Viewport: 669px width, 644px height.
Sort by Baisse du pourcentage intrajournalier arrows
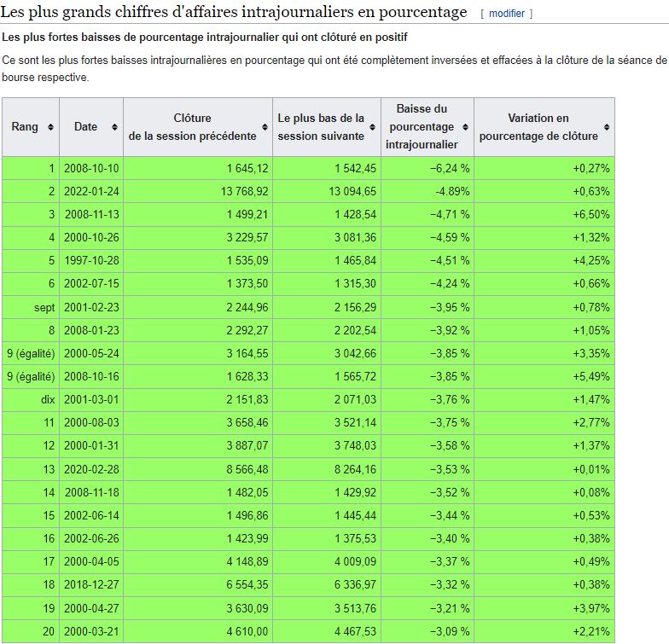click(467, 127)
